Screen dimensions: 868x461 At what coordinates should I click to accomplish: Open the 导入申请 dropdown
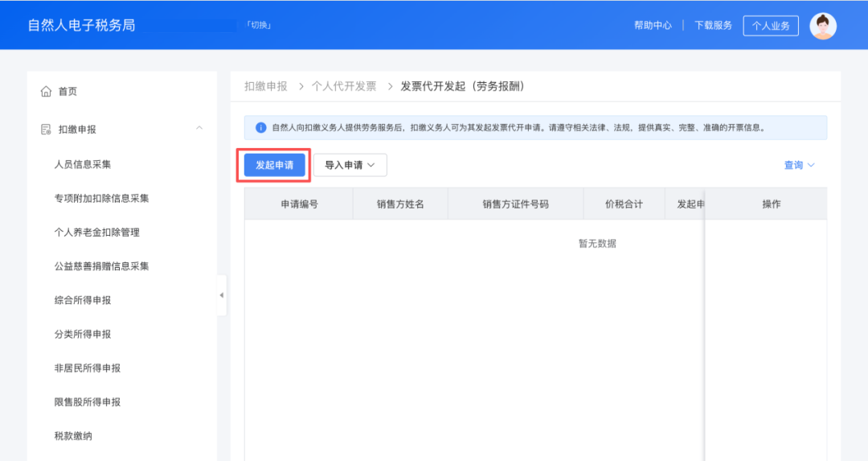[350, 165]
